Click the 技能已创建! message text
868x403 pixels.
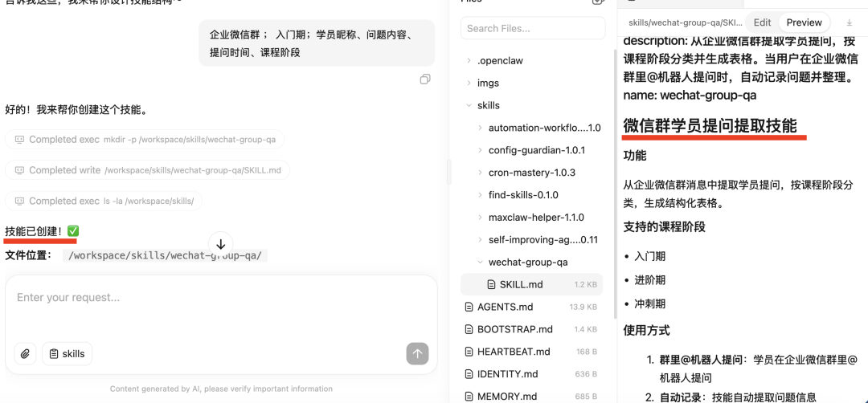(x=34, y=230)
